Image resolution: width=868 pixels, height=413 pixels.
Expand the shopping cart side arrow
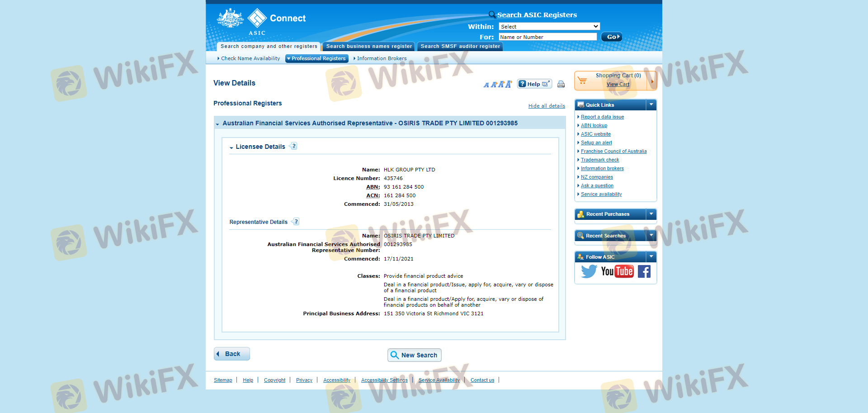pyautogui.click(x=652, y=81)
